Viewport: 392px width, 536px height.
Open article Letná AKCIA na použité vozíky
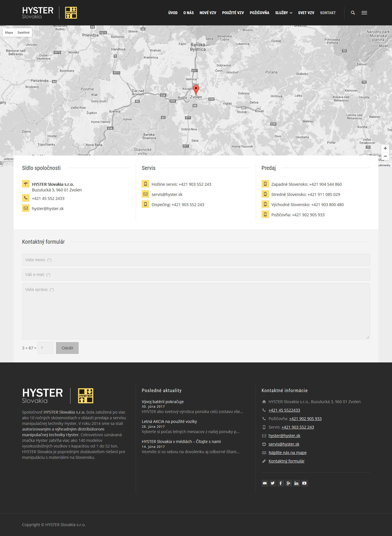click(x=169, y=422)
